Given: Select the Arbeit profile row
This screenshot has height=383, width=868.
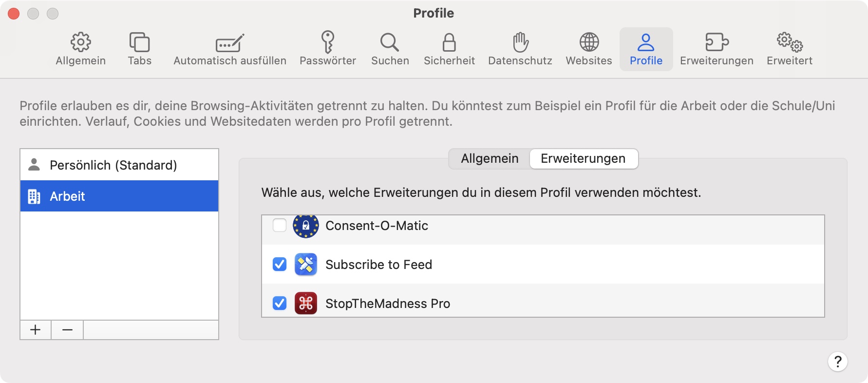Looking at the screenshot, I should pos(119,196).
